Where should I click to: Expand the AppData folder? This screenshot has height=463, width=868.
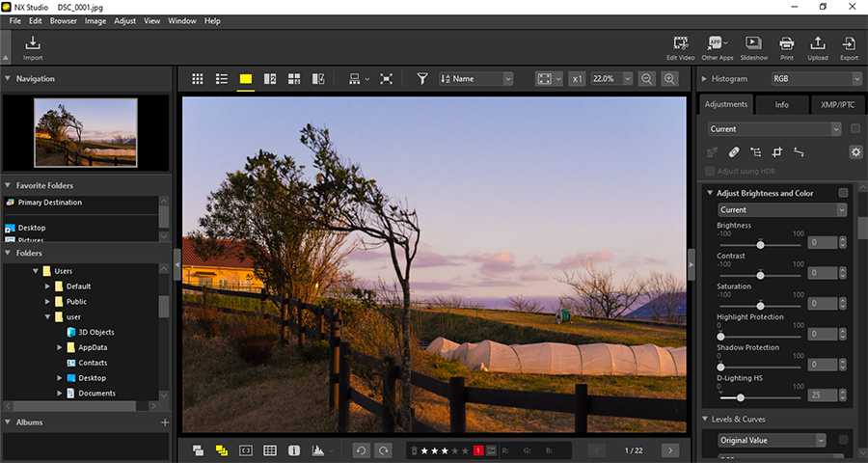(60, 347)
